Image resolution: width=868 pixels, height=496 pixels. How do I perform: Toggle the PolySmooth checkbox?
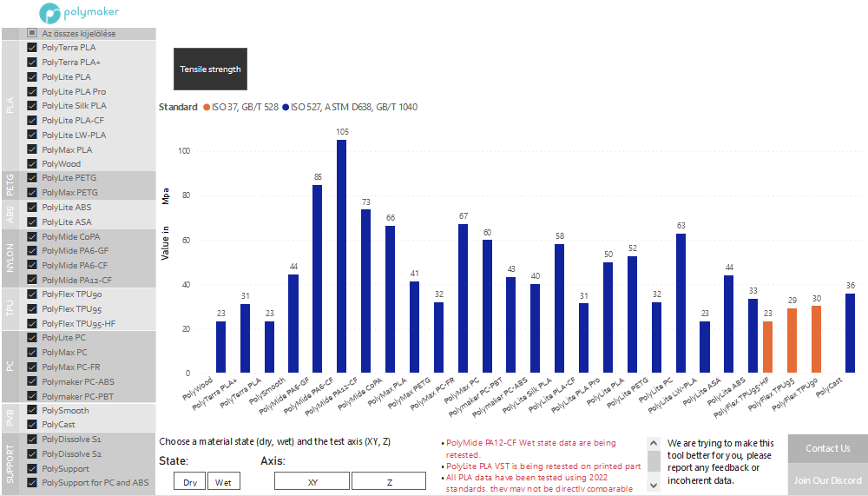[x=32, y=411]
